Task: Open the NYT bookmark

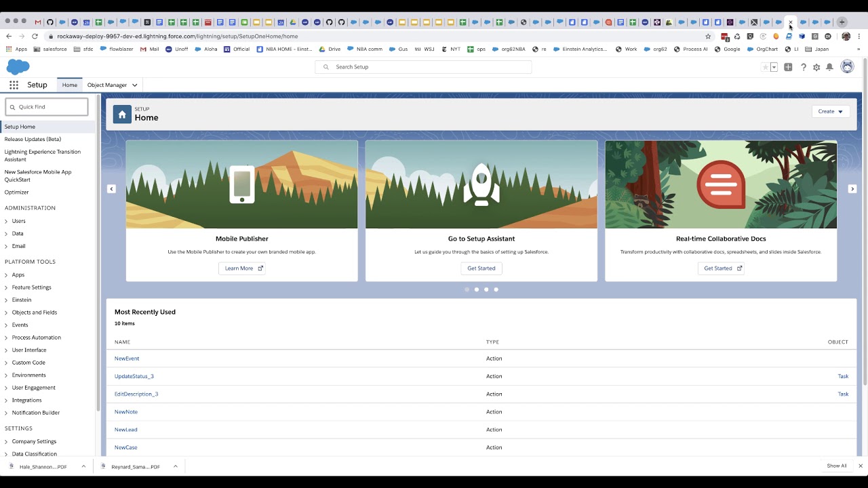Action: coord(450,49)
